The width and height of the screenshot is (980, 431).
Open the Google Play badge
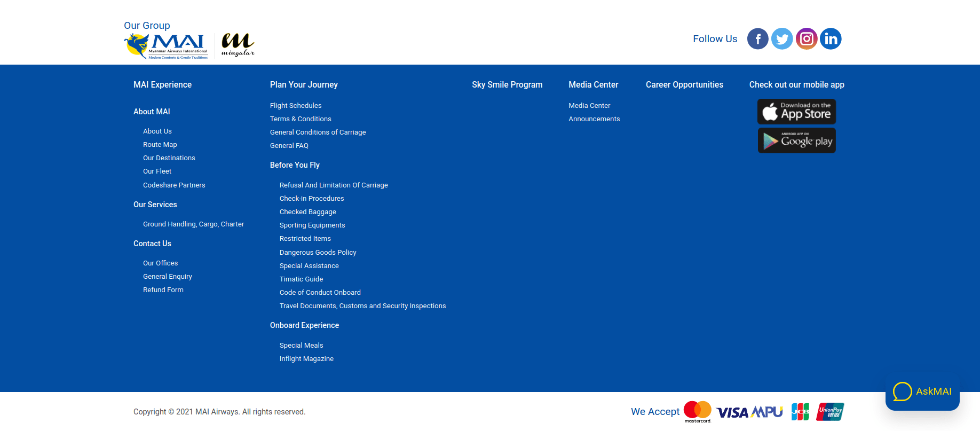click(x=796, y=140)
